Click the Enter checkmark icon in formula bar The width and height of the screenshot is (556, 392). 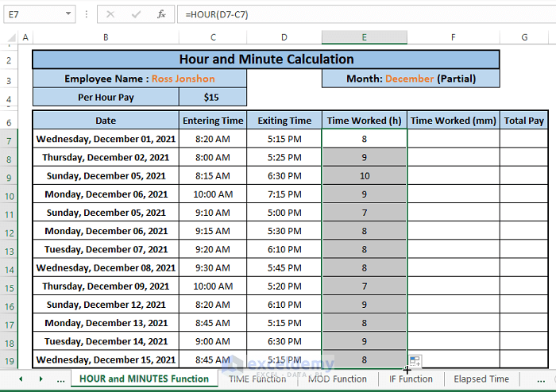coord(136,14)
